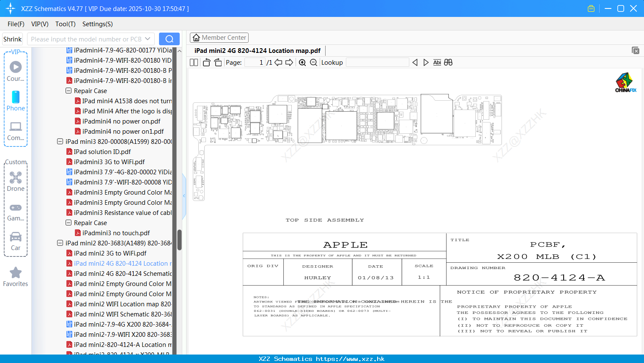Zoom in on the PDF
Screen dimensions: 644x363
click(x=302, y=63)
